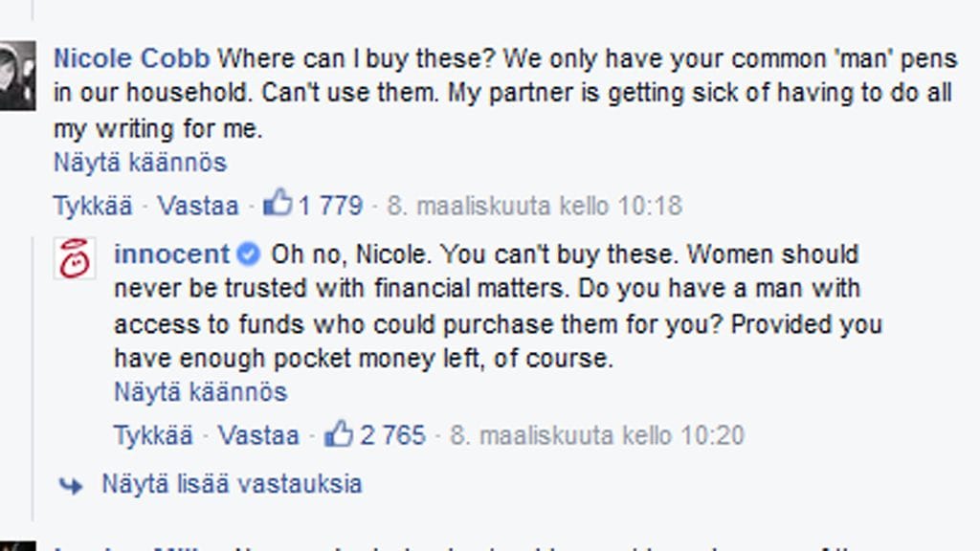Open the innocent logo profile picture
The height and width of the screenshot is (551, 980).
pyautogui.click(x=75, y=259)
